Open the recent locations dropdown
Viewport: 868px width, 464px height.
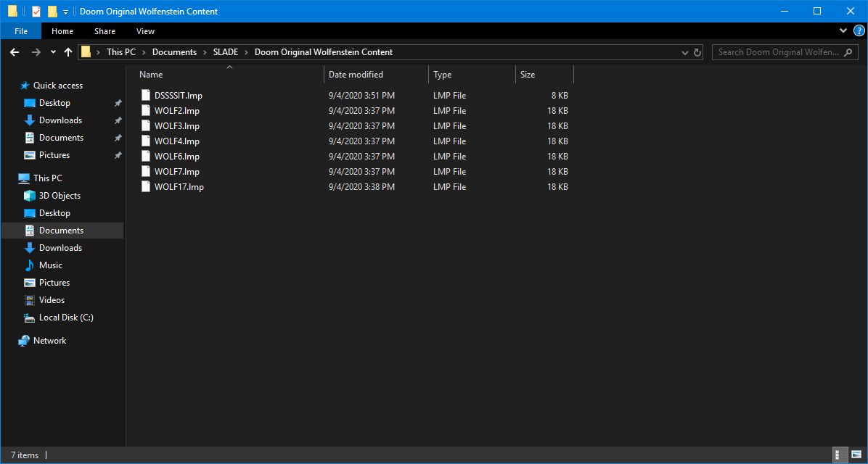pyautogui.click(x=53, y=52)
